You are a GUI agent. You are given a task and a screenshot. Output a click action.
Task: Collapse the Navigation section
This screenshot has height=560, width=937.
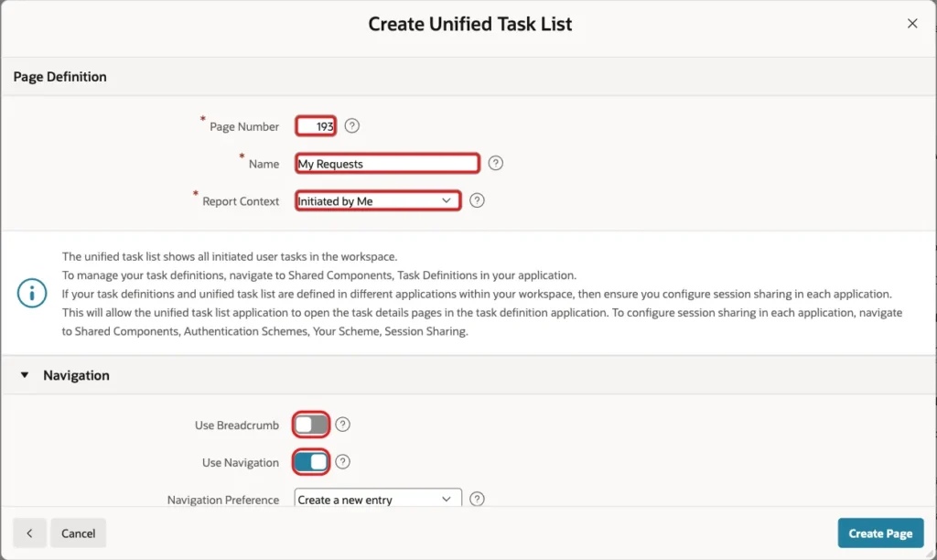(25, 375)
